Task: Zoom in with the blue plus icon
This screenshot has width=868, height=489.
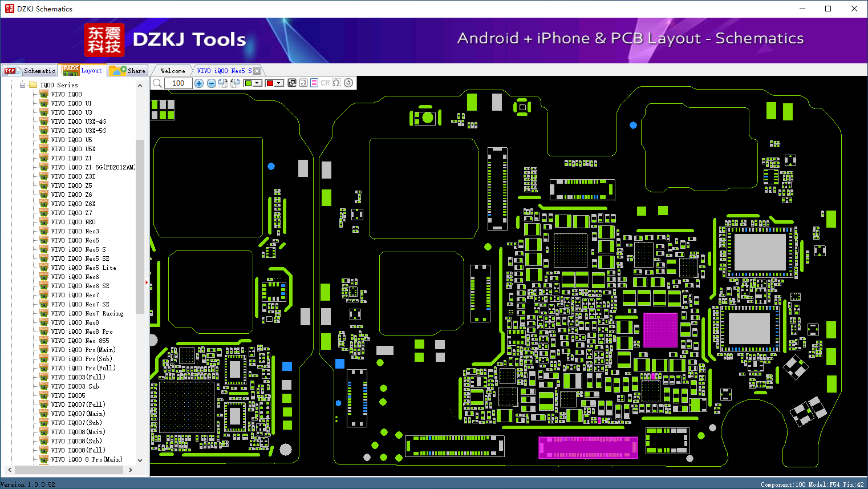Action: pos(199,83)
